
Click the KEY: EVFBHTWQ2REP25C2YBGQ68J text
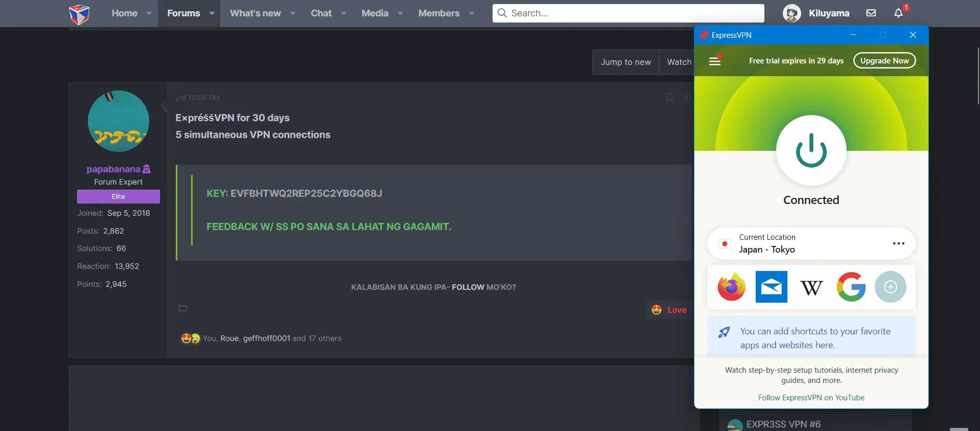(294, 193)
